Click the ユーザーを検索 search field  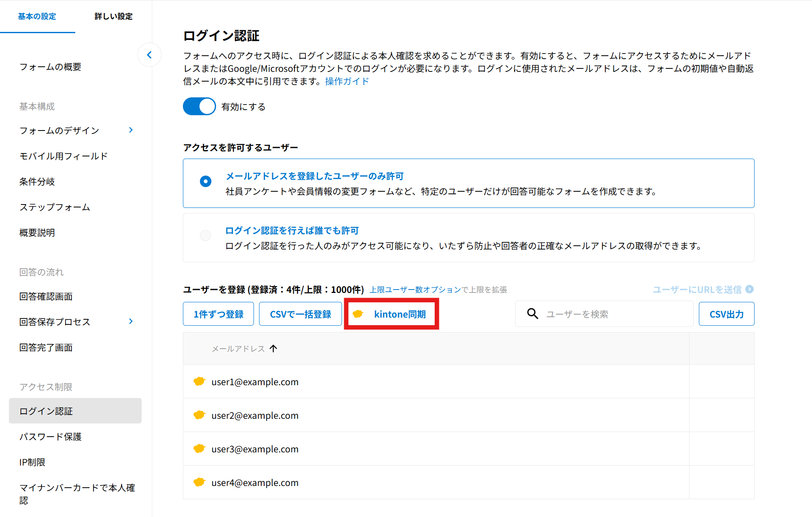tap(613, 314)
